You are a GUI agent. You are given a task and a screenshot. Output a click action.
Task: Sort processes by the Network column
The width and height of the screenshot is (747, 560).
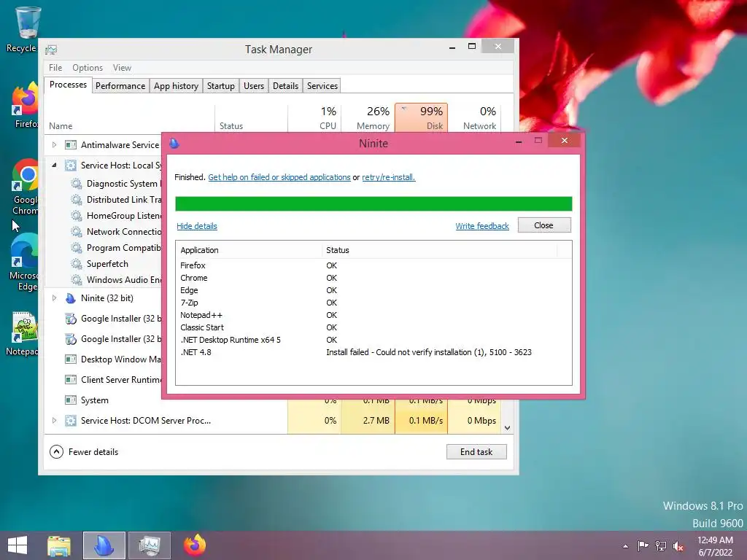474,117
